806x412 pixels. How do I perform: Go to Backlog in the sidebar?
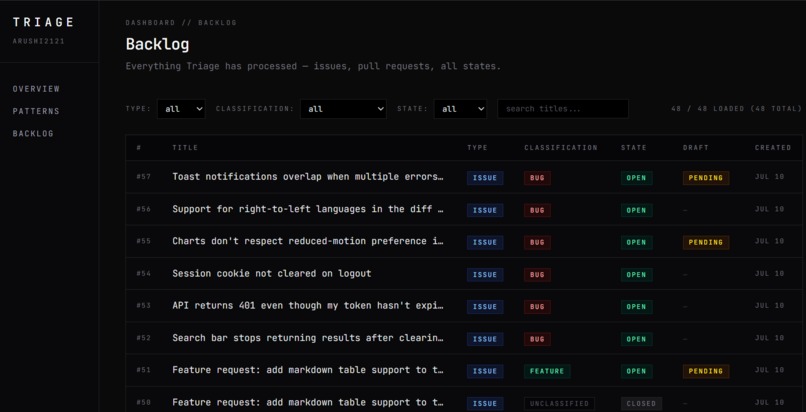coord(33,134)
